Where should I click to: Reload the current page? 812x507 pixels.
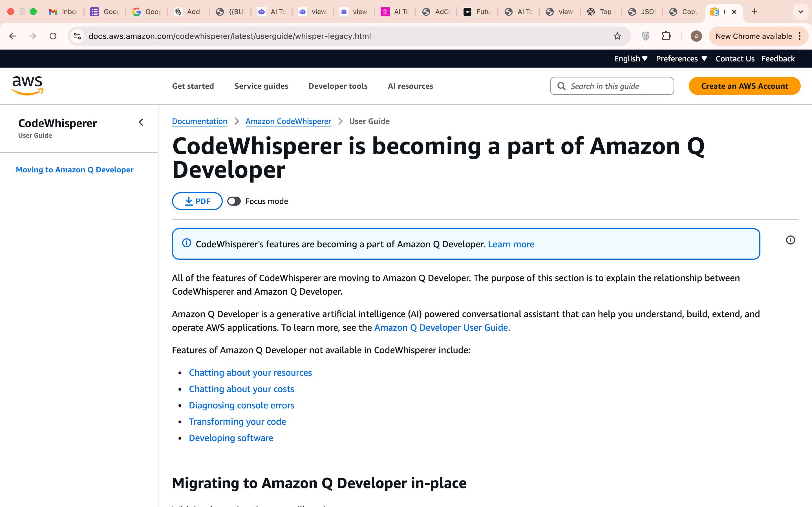tap(53, 36)
